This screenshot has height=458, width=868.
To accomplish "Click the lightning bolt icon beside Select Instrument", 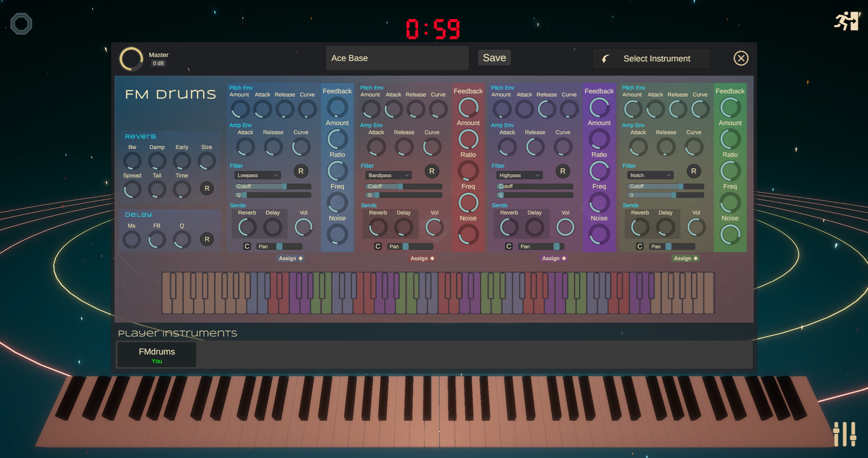I will click(x=606, y=58).
